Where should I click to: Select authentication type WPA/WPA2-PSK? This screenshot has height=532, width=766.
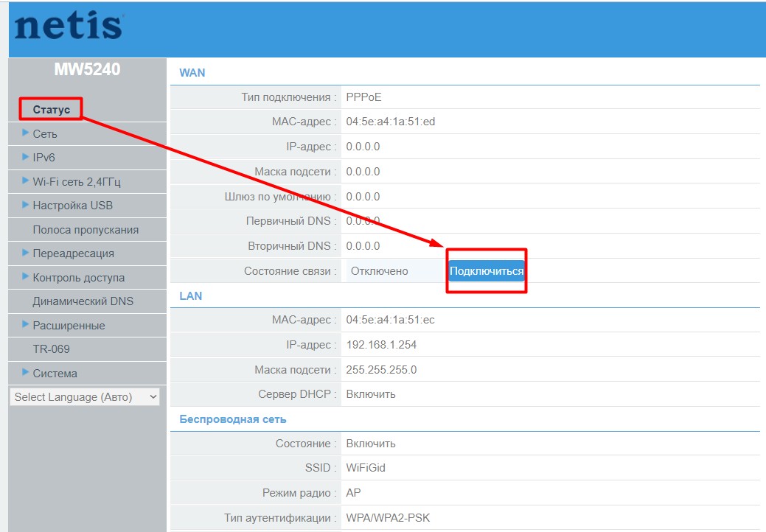click(x=388, y=518)
